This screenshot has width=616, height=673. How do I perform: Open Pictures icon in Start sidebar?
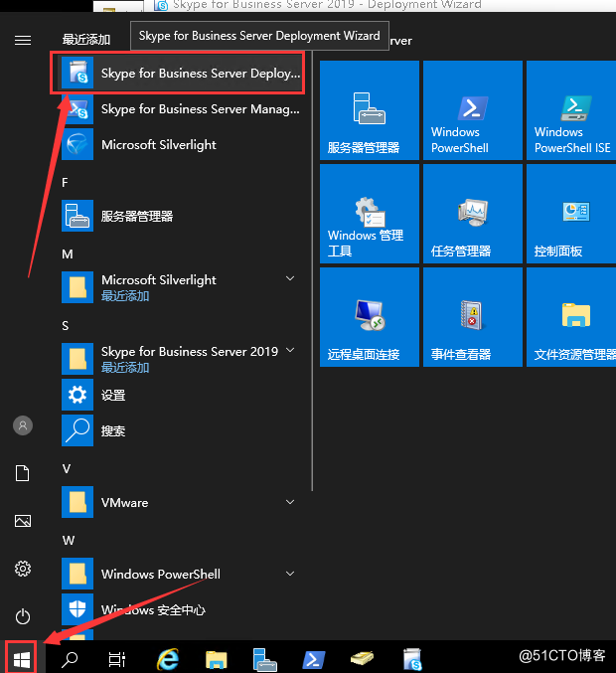click(x=23, y=521)
